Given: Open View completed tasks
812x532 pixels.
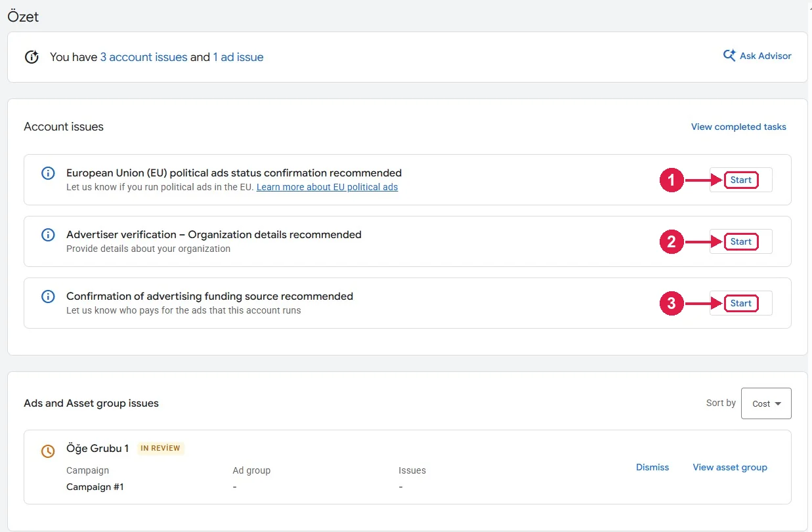Looking at the screenshot, I should (738, 127).
